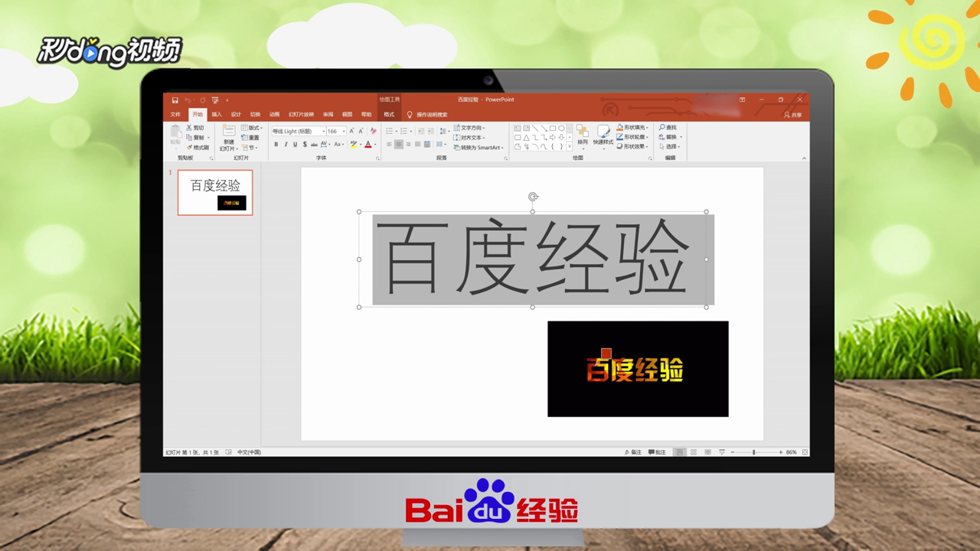Click the New Slide (新建幻灯片) icon

click(229, 131)
